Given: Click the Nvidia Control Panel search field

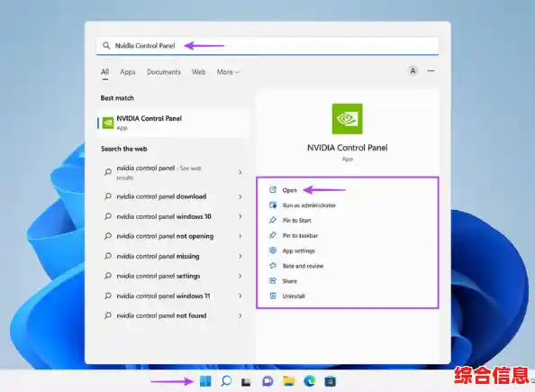Looking at the screenshot, I should coord(267,46).
